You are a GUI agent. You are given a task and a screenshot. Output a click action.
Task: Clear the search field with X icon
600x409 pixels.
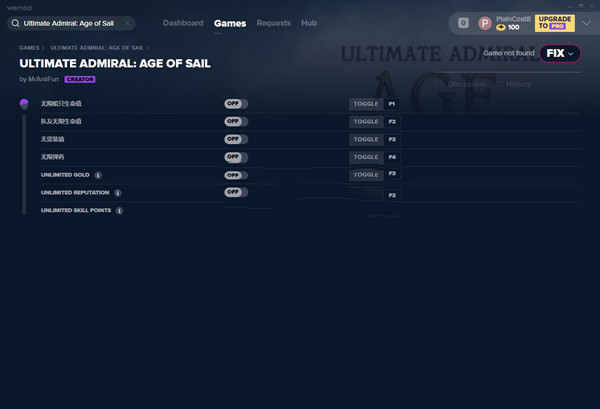pos(127,23)
